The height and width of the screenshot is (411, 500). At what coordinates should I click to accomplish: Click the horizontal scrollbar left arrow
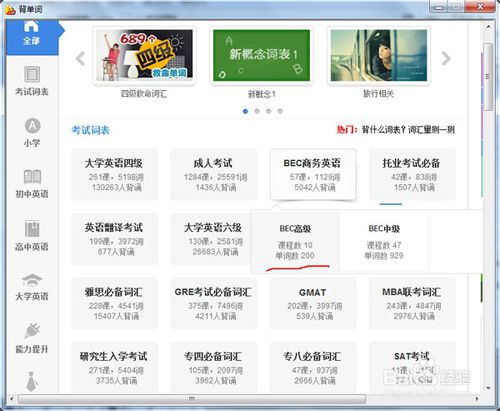[12, 399]
